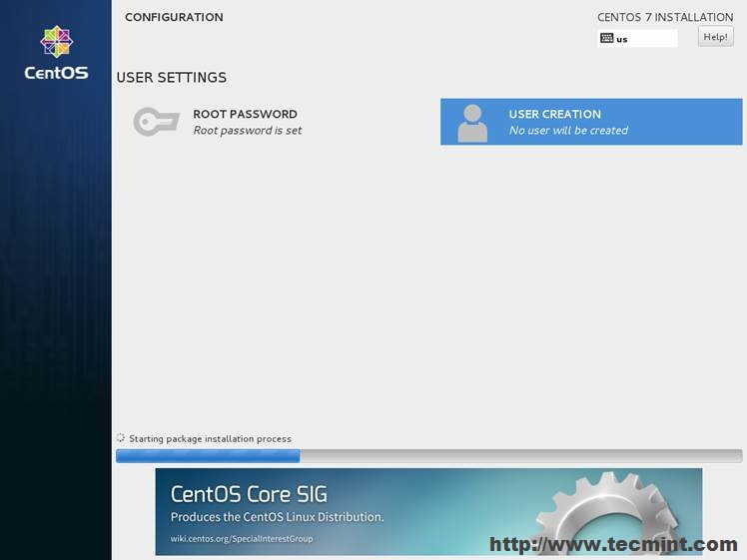Image resolution: width=747 pixels, height=560 pixels.
Task: Open the USER CREATION setting
Action: (591, 122)
